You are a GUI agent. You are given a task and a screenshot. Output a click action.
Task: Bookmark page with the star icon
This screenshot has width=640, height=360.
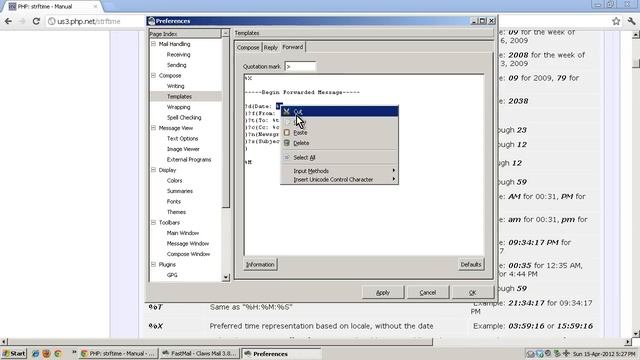[x=616, y=21]
